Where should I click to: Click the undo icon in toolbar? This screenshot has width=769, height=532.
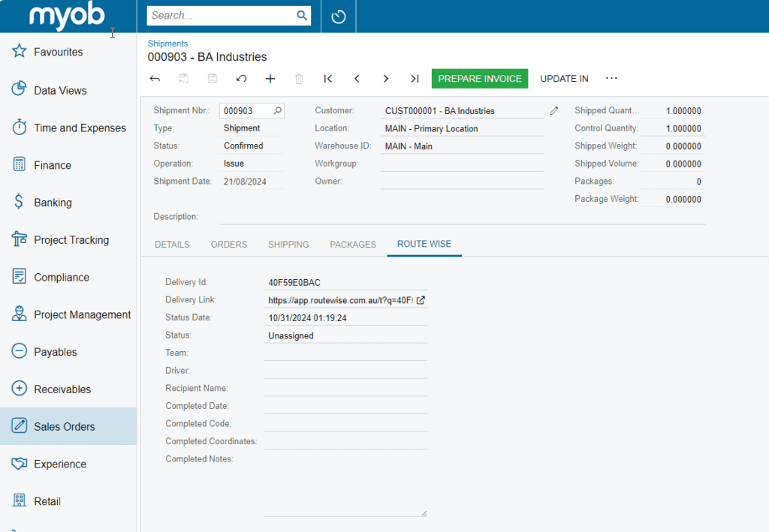pos(241,79)
